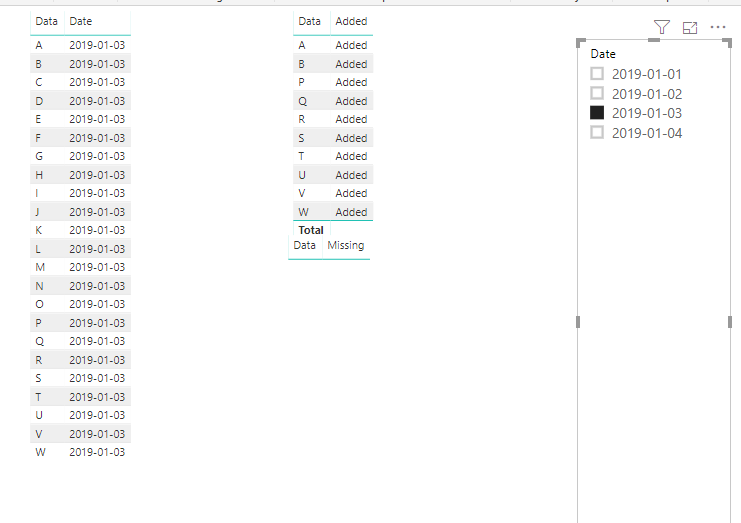The image size is (741, 523).
Task: Click the 2019-01-01 slicer date label
Action: (647, 74)
